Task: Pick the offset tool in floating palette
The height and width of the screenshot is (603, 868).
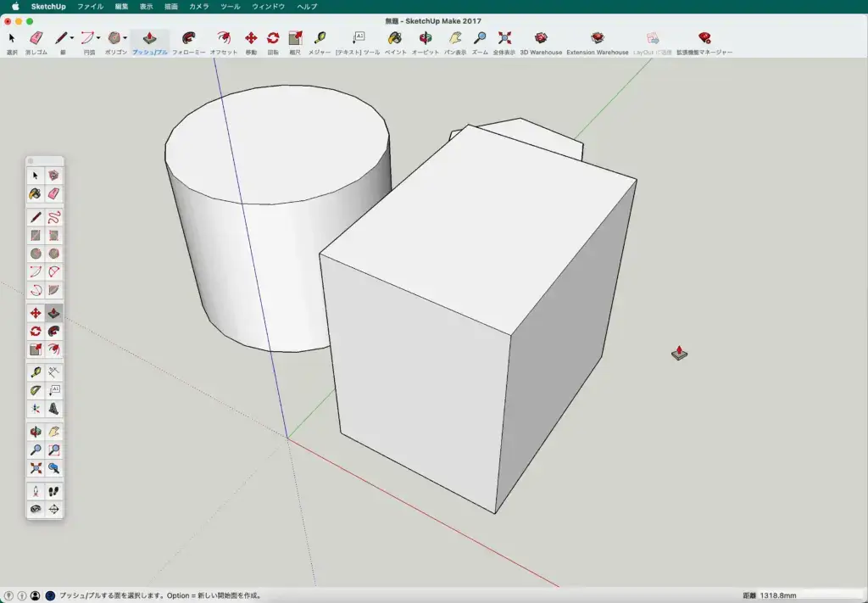Action: pos(53,349)
